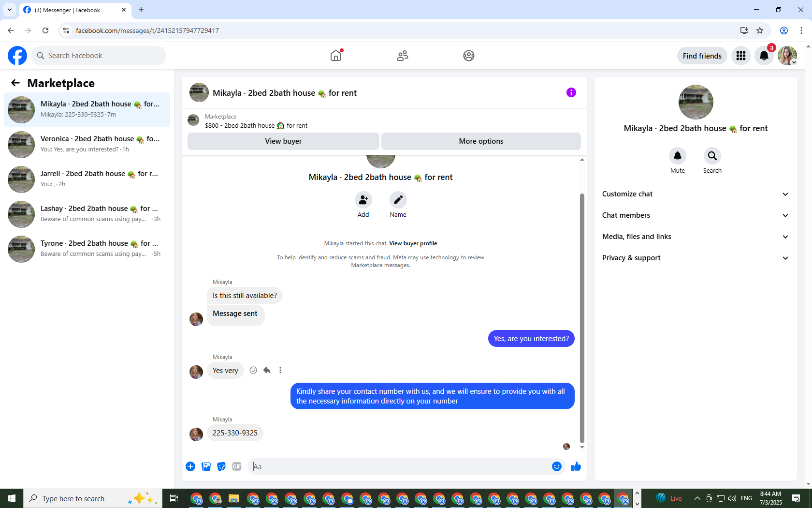Viewport: 812px width, 508px height.
Task: Expand the Customize chat section
Action: coord(696,194)
